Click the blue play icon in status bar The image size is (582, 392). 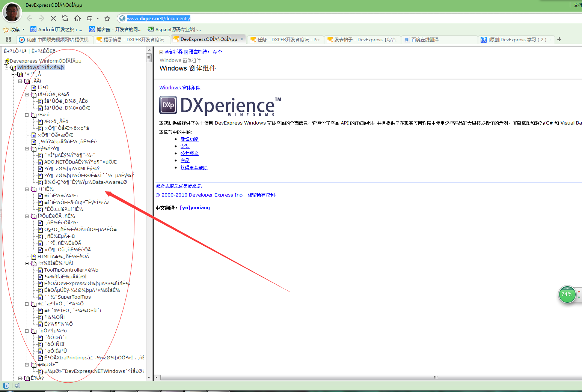click(6, 385)
